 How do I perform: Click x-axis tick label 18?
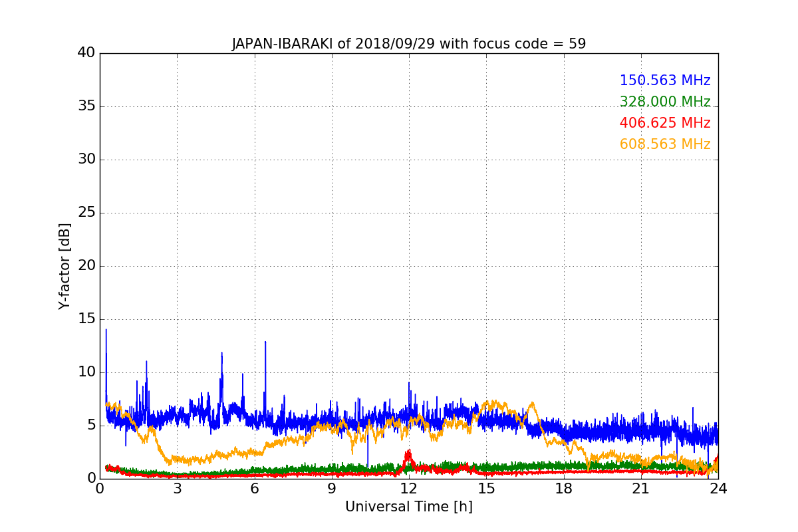point(564,489)
